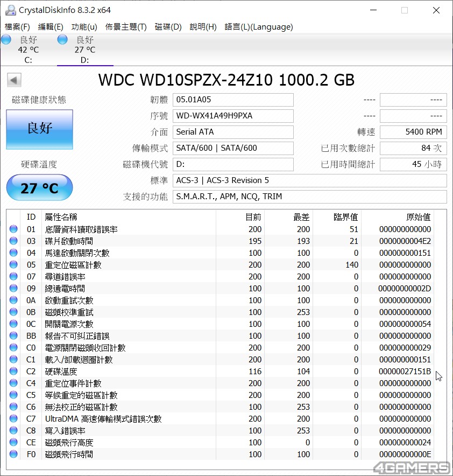Click status orb for attribute C8
This screenshot has width=453, height=476.
point(13,430)
